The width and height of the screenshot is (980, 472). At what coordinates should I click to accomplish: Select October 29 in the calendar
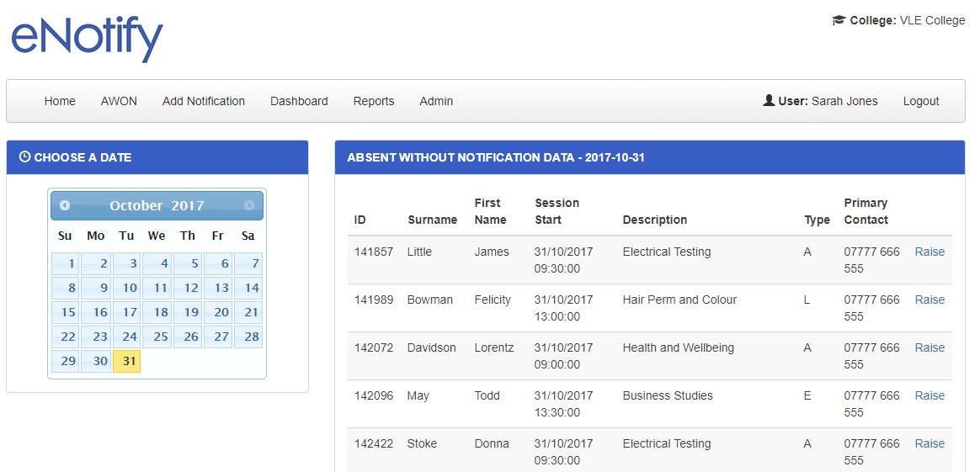coord(65,361)
